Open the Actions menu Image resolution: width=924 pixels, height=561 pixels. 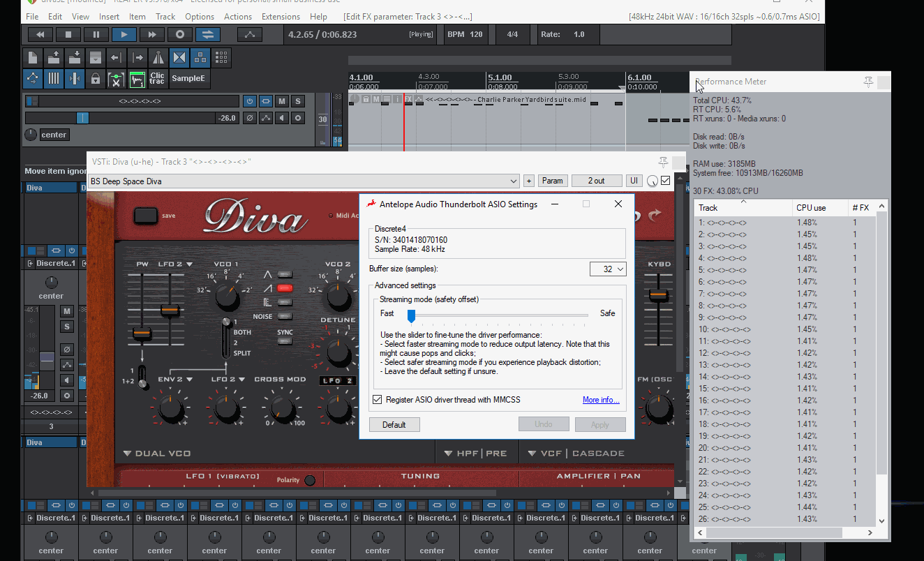[238, 16]
